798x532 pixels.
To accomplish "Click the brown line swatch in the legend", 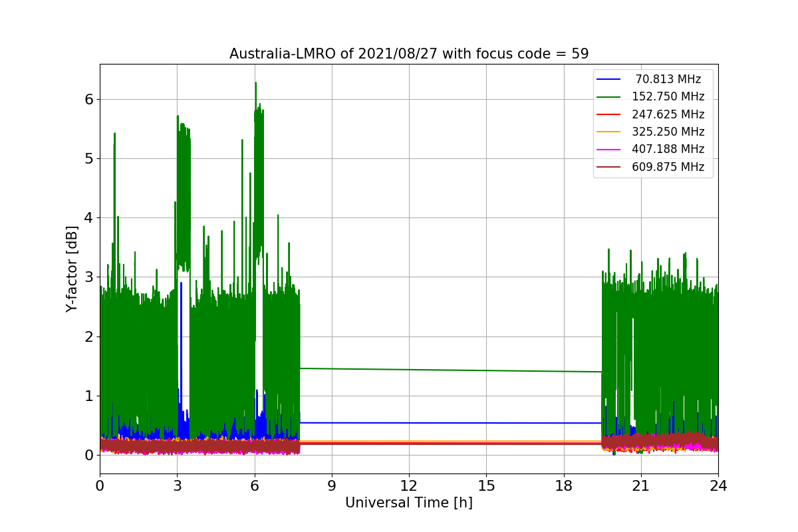I will pyautogui.click(x=608, y=168).
